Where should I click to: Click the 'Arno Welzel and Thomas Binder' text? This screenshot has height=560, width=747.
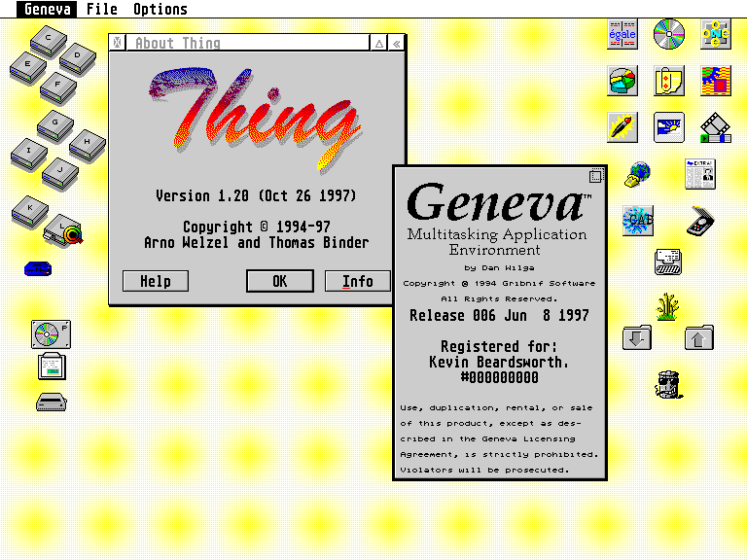[257, 242]
